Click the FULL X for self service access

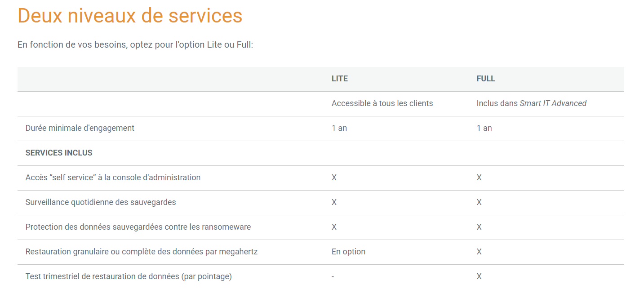click(x=479, y=178)
